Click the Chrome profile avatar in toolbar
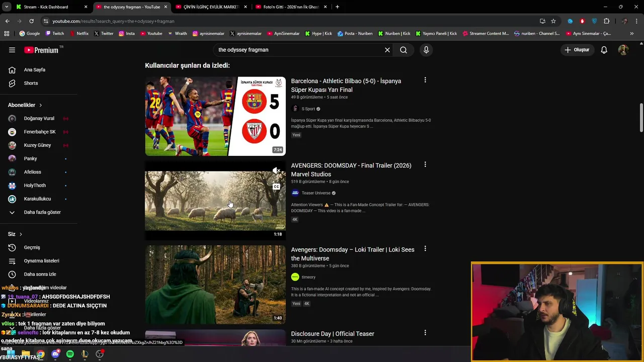This screenshot has width=644, height=362. tap(625, 21)
